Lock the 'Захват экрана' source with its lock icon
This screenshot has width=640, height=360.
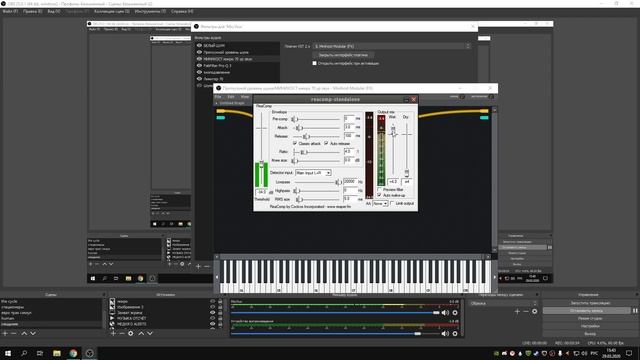[x=220, y=312]
